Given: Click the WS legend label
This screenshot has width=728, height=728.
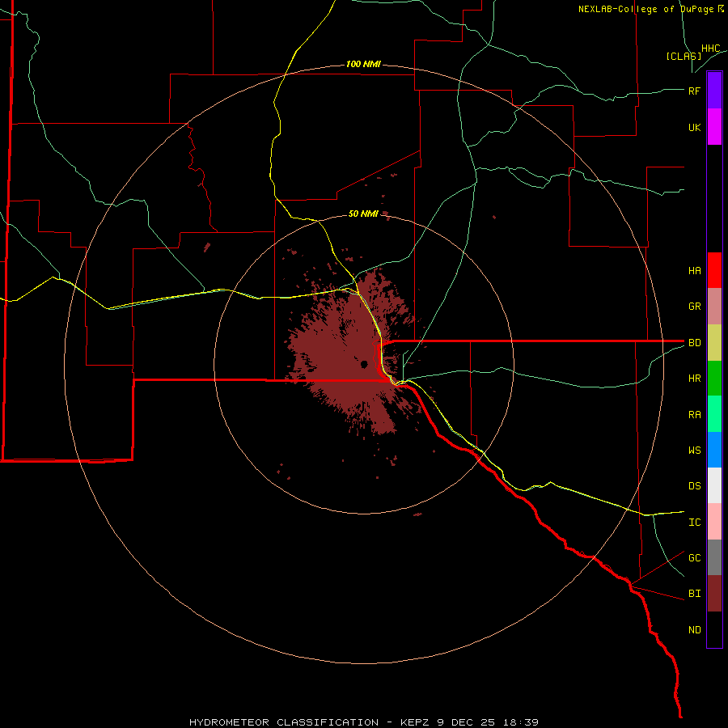Looking at the screenshot, I should (694, 451).
